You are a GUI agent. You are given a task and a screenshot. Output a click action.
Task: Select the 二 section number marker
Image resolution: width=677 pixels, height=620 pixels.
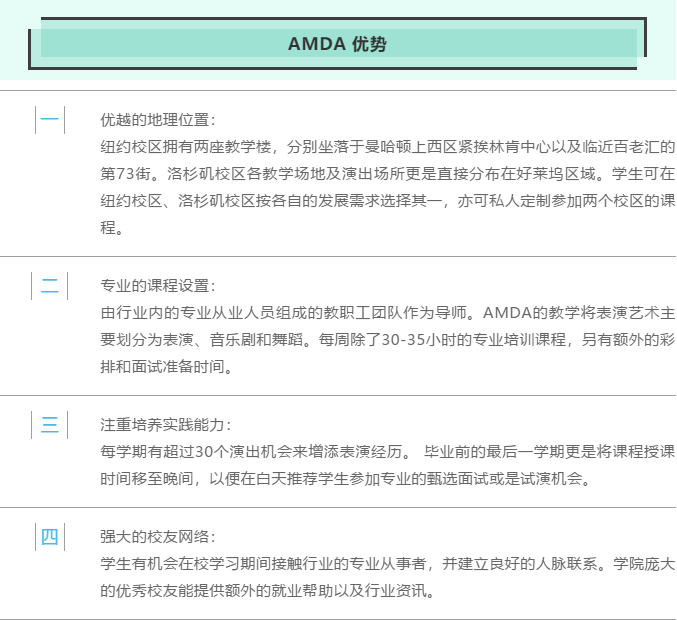tap(50, 285)
